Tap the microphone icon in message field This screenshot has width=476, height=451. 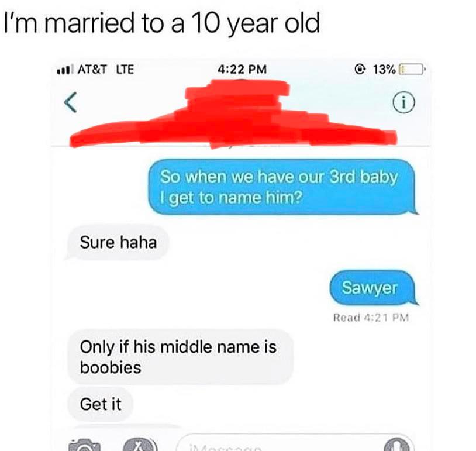tap(398, 445)
